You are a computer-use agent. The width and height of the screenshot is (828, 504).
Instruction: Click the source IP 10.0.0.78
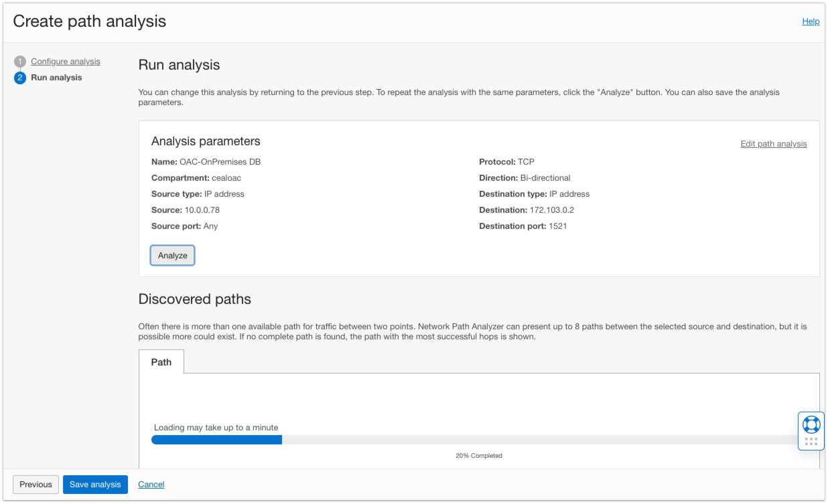(x=202, y=210)
